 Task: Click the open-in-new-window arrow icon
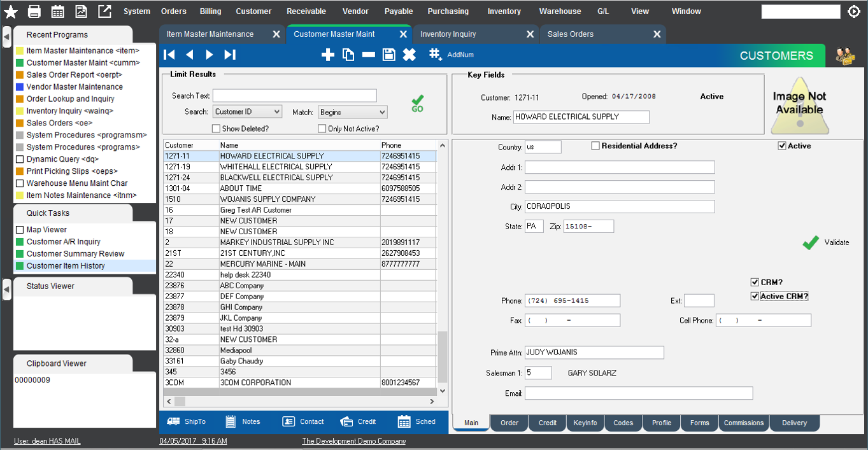click(x=104, y=11)
